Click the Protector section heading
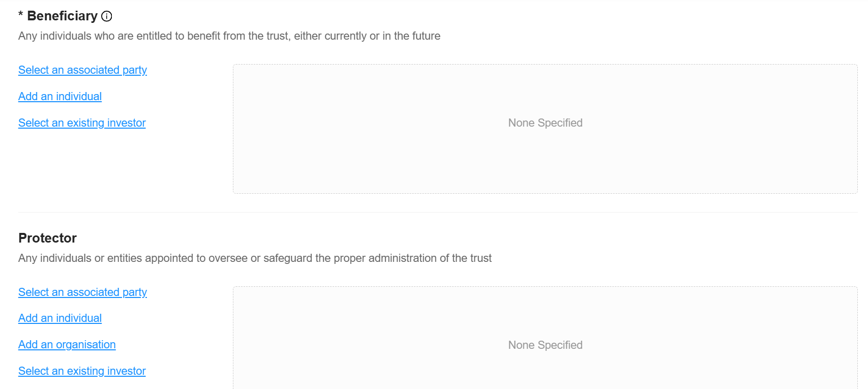 point(47,238)
